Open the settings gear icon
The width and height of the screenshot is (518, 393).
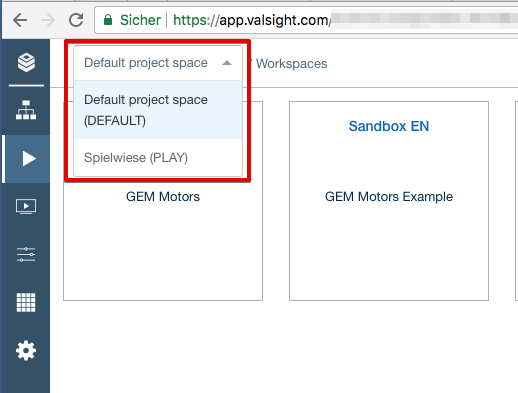coord(26,350)
